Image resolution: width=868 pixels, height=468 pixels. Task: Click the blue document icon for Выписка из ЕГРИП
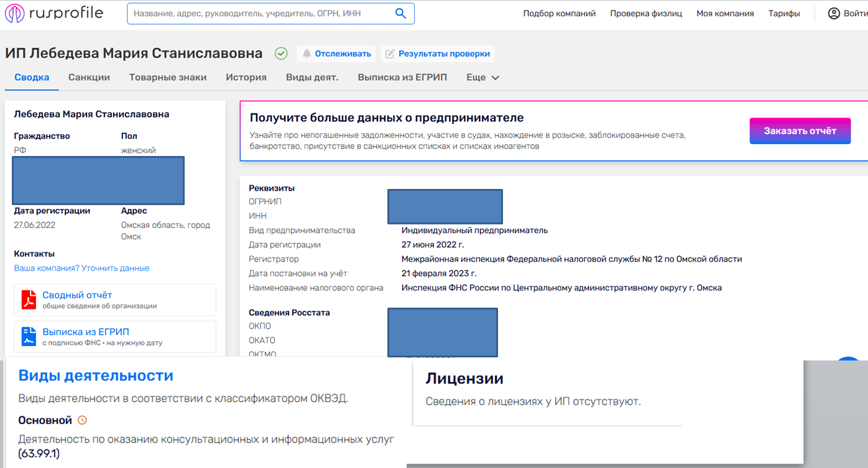click(x=29, y=336)
